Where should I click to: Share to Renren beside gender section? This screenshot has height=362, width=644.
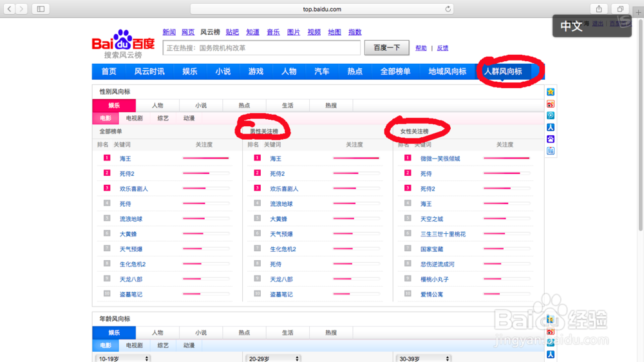(x=551, y=128)
